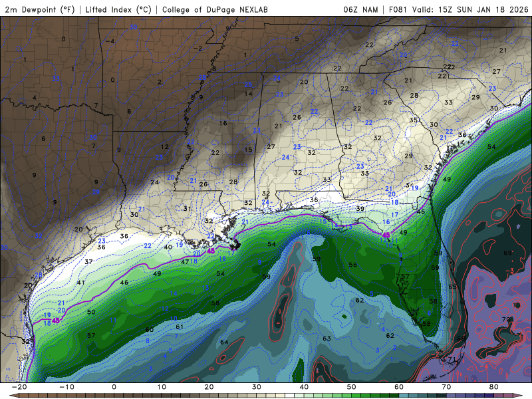532x399 pixels.
Task: Click the black dewpoint value 39 in Florida panhandle
Action: pos(360,208)
